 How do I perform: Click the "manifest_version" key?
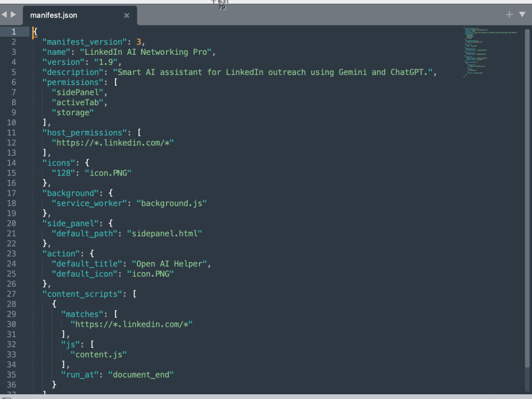tap(85, 42)
